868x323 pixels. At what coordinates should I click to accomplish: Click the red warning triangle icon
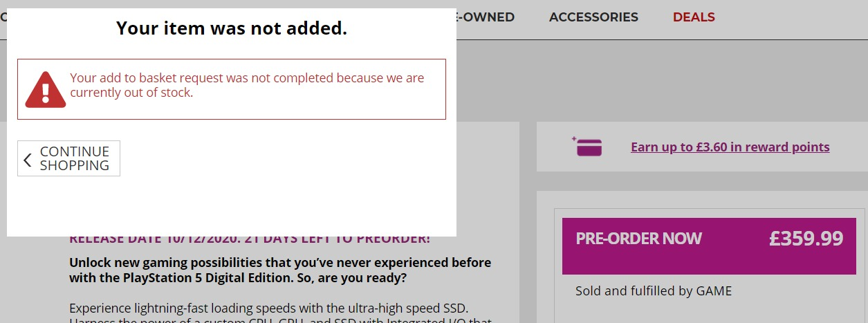click(45, 90)
